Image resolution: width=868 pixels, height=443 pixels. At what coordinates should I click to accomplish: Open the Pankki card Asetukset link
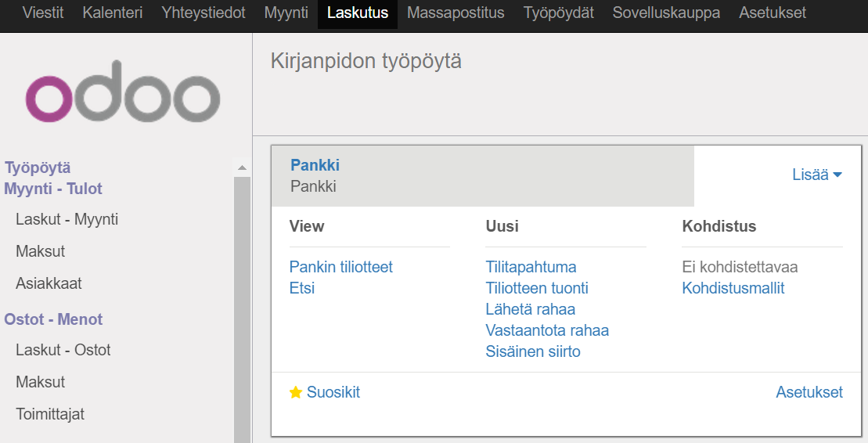(x=809, y=392)
